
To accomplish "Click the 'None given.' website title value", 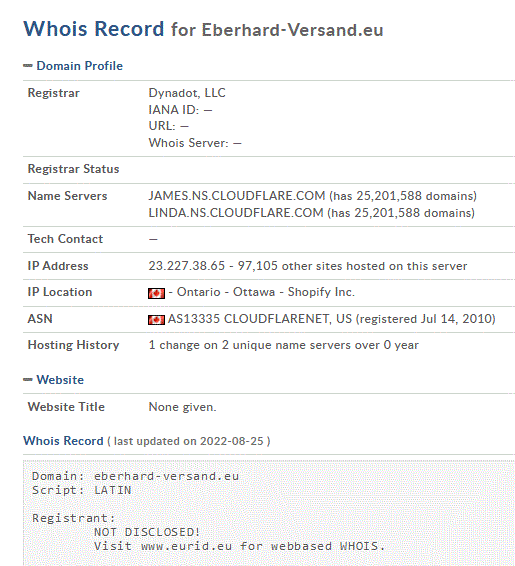I will coord(183,407).
